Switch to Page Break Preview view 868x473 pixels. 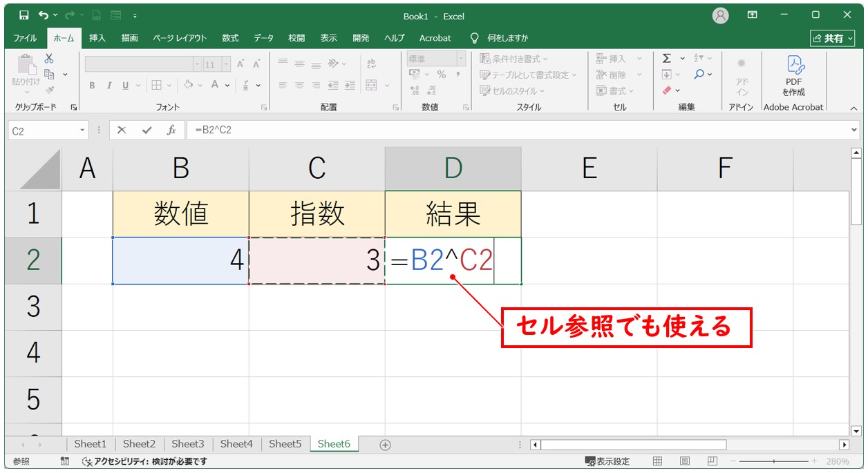coord(712,461)
